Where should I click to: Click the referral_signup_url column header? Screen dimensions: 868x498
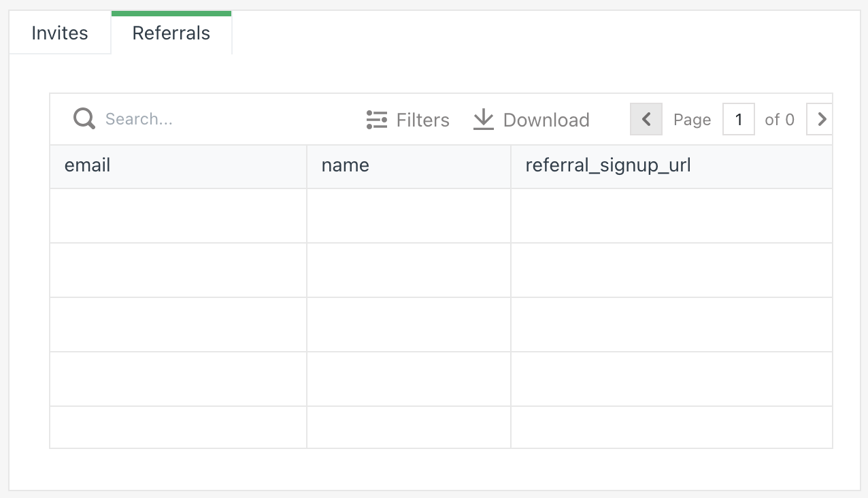[607, 165]
